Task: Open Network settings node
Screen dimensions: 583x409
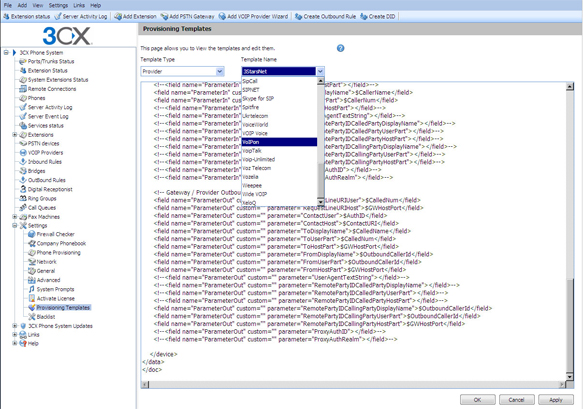Action: [x=46, y=262]
